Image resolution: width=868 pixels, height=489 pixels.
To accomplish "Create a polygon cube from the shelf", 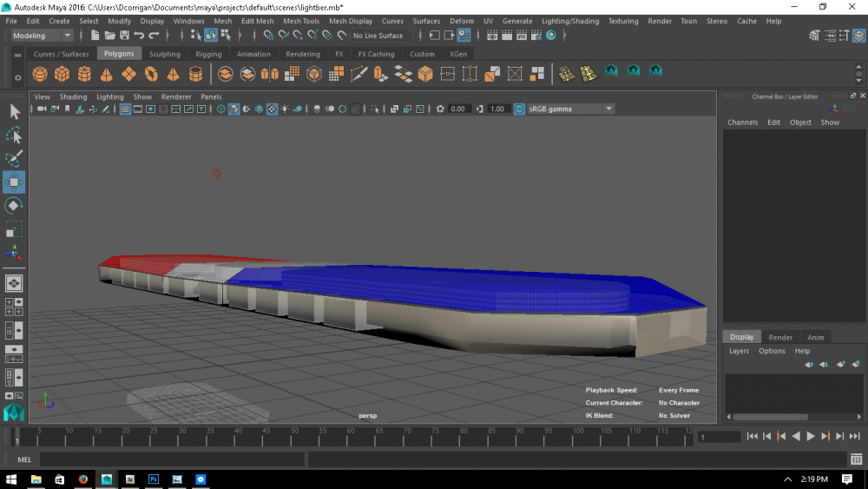I will (62, 74).
